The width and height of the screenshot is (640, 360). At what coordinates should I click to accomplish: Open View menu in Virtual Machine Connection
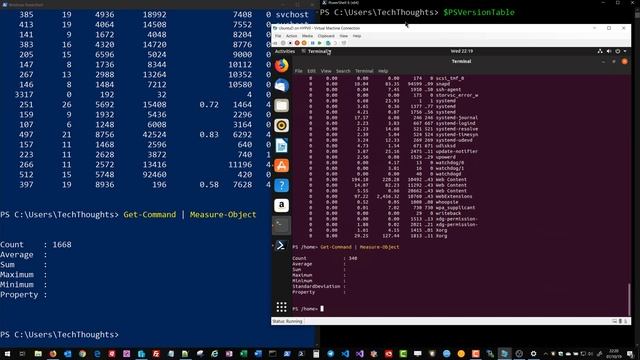click(x=344, y=36)
